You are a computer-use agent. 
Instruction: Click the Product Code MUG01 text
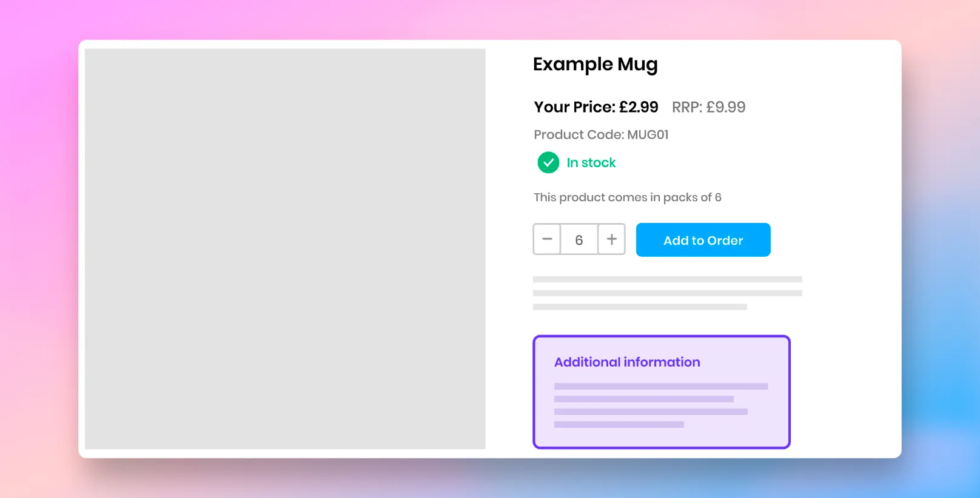pos(601,134)
